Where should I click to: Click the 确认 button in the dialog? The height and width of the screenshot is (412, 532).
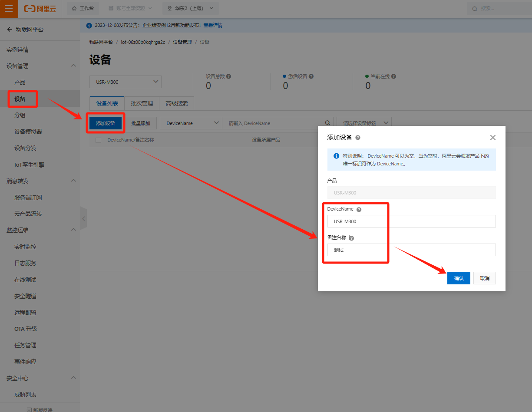tap(459, 278)
